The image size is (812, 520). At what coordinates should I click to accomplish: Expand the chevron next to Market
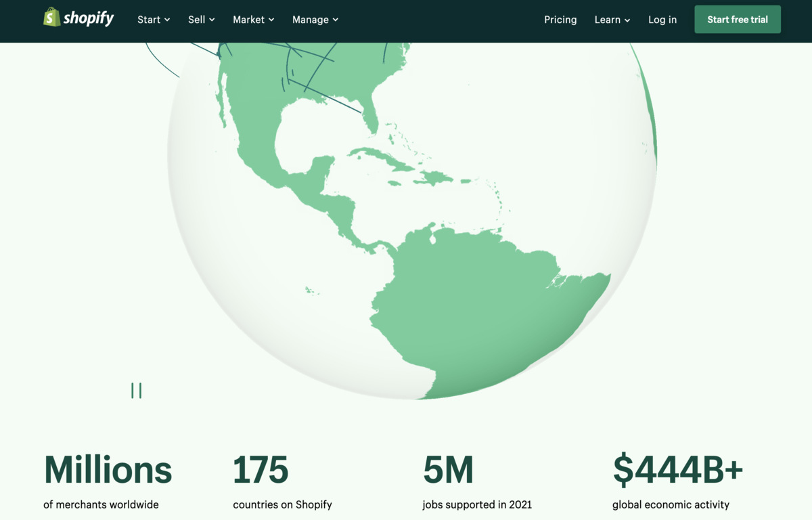[x=271, y=20]
